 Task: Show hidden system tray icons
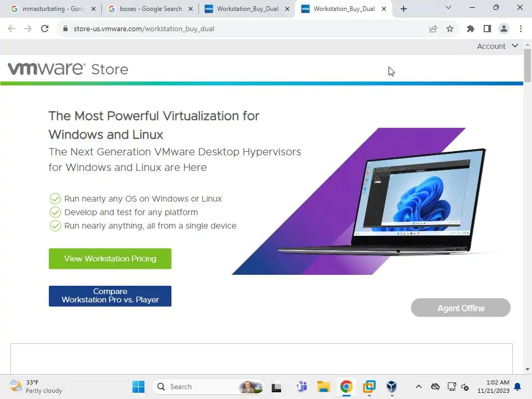coord(419,387)
